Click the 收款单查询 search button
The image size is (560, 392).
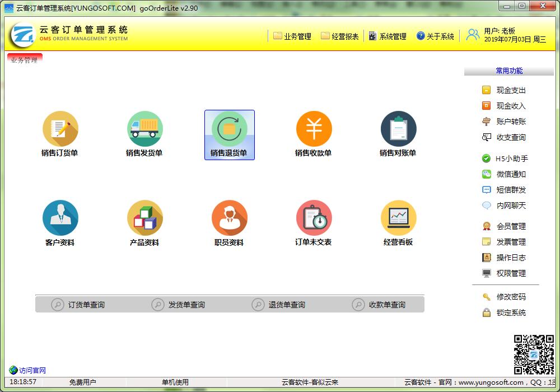coord(379,305)
